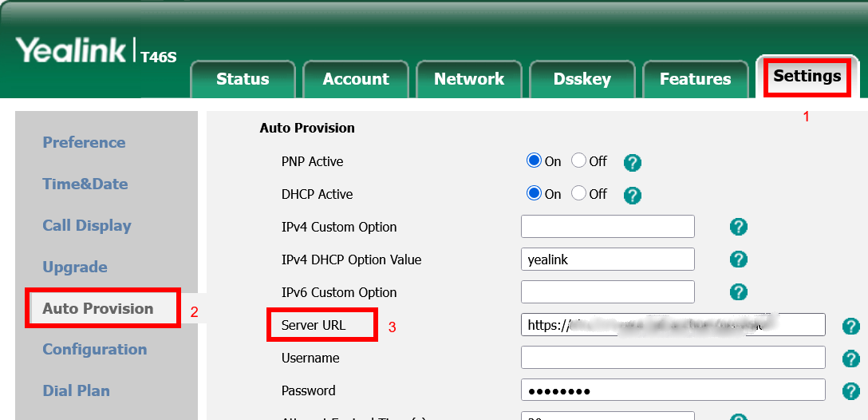Show help for IPv4 DHCP Option Value
Image resolution: width=868 pixels, height=420 pixels.
pyautogui.click(x=739, y=260)
